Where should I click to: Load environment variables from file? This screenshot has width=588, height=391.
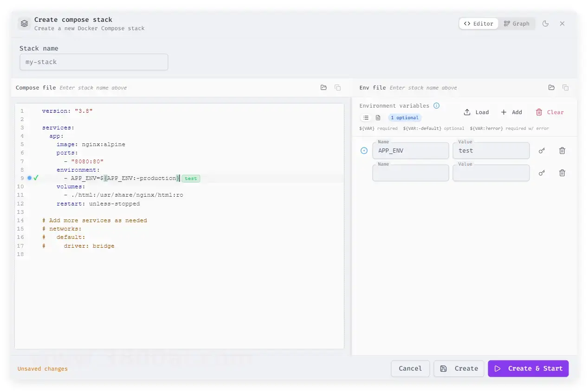(476, 112)
